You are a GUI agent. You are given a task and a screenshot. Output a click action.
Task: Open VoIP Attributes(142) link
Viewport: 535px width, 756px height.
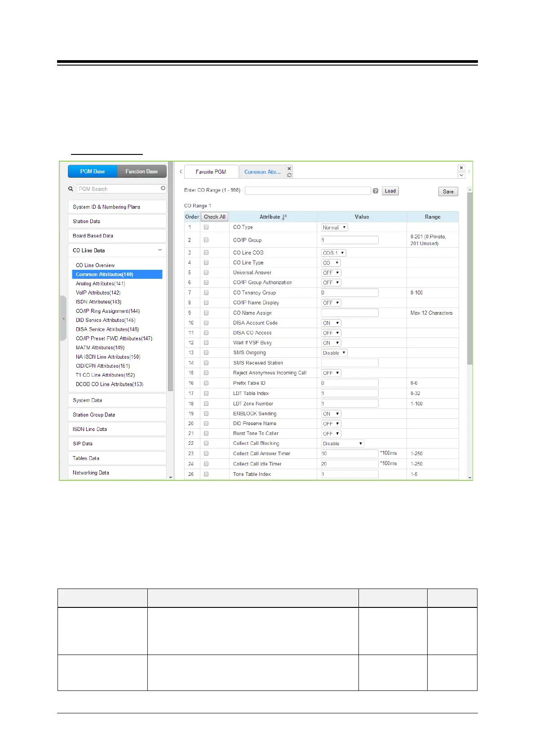(x=98, y=293)
